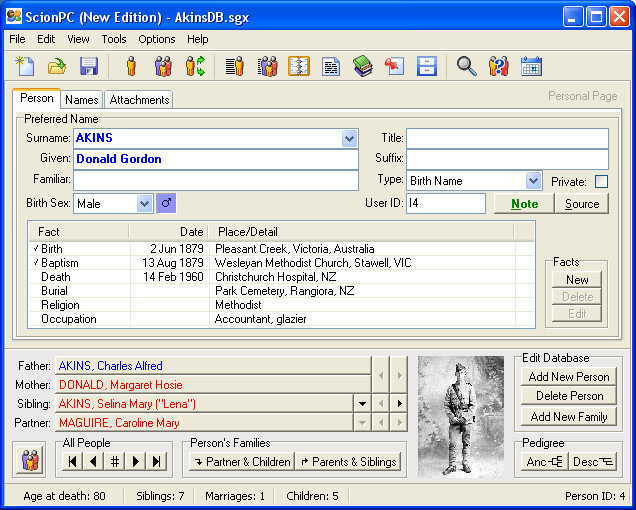Click the calendar toolbar icon
Viewport: 636px width, 510px height.
pyautogui.click(x=531, y=66)
